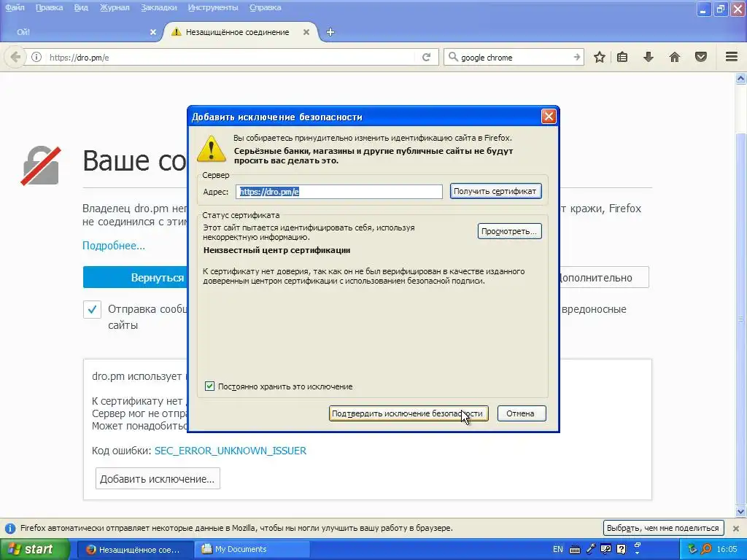Reload the page with the refresh icon
Viewport: 747px width, 560px height.
(x=426, y=57)
